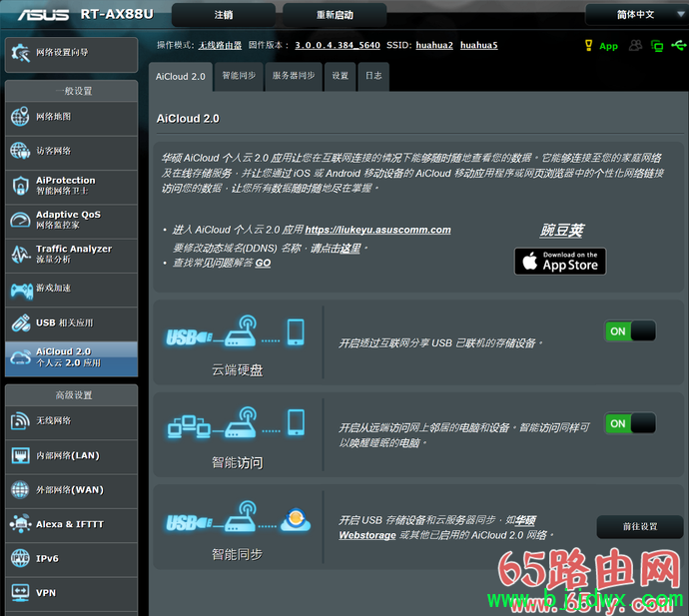Screen dimensions: 689x616
Task: Click the 这里 DDNS link
Action: coord(348,249)
